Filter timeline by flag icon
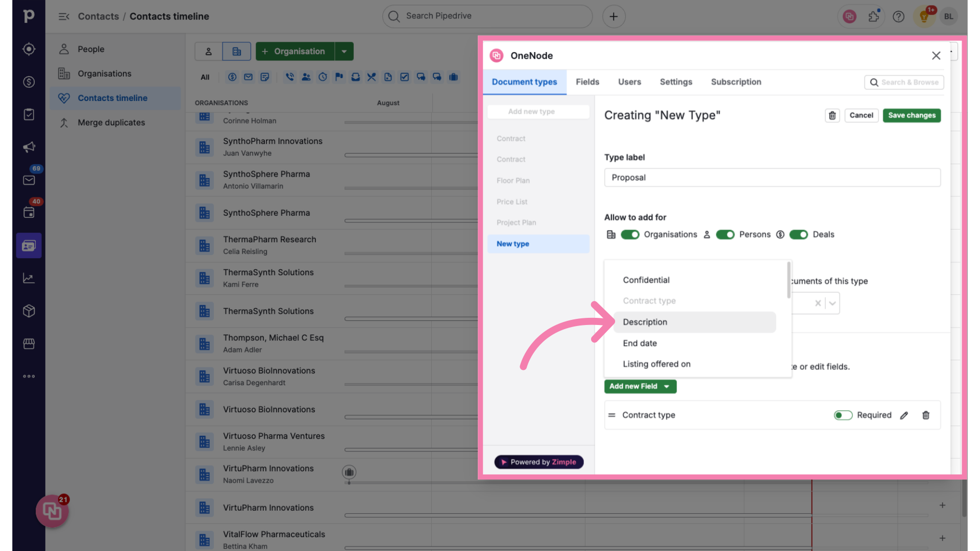Image resolution: width=980 pixels, height=551 pixels. click(339, 77)
